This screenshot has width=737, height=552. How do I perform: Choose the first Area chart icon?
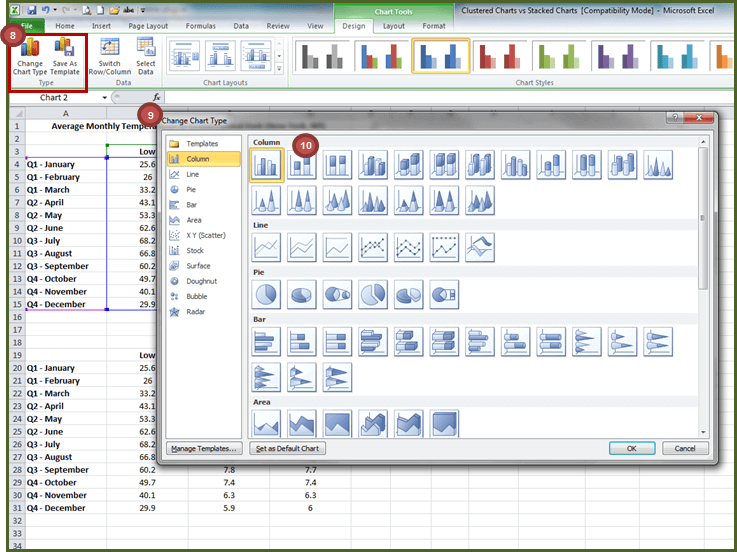pos(267,424)
